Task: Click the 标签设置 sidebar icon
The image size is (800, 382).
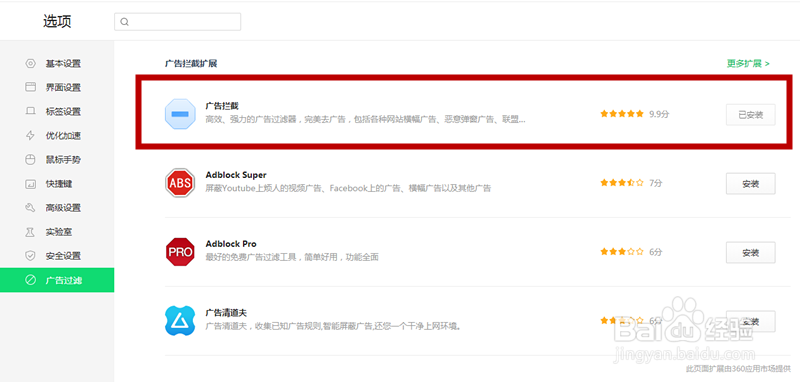Action: pos(31,111)
